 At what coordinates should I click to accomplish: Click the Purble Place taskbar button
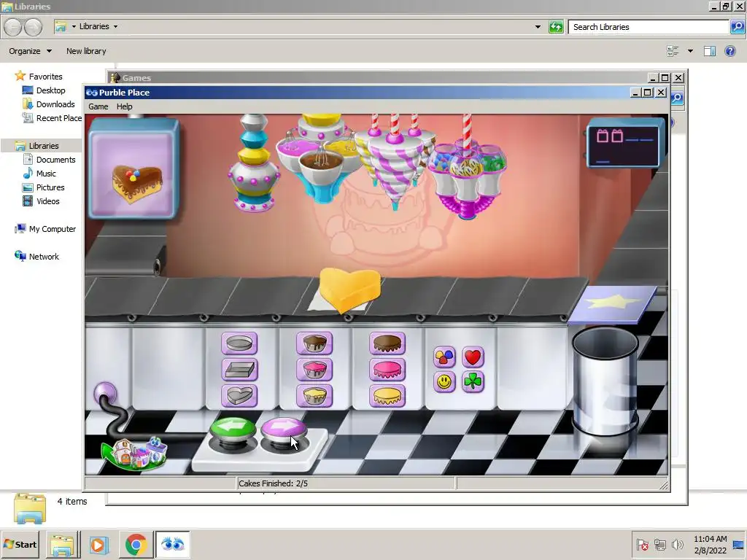pyautogui.click(x=172, y=544)
